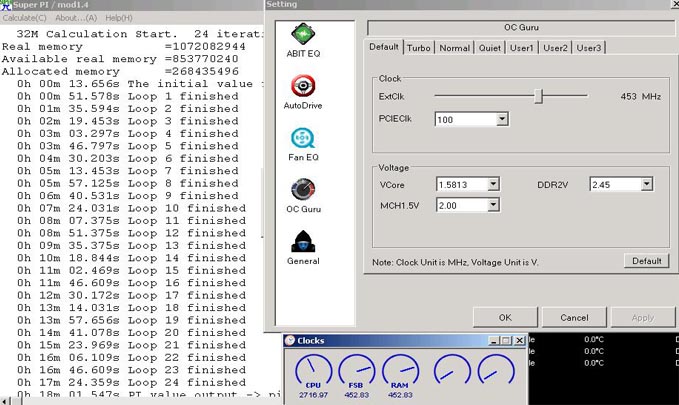679x405 pixels.
Task: Close the Clocks window
Action: tap(519, 341)
